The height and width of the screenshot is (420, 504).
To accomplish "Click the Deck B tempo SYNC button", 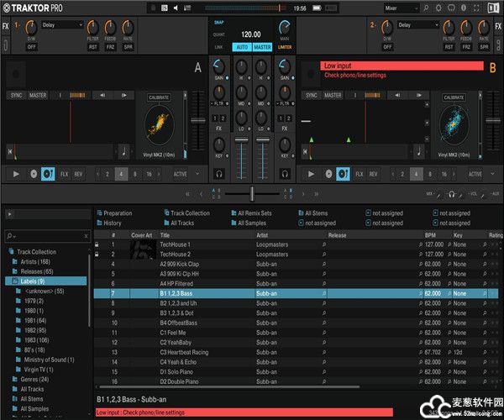I will 311,96.
